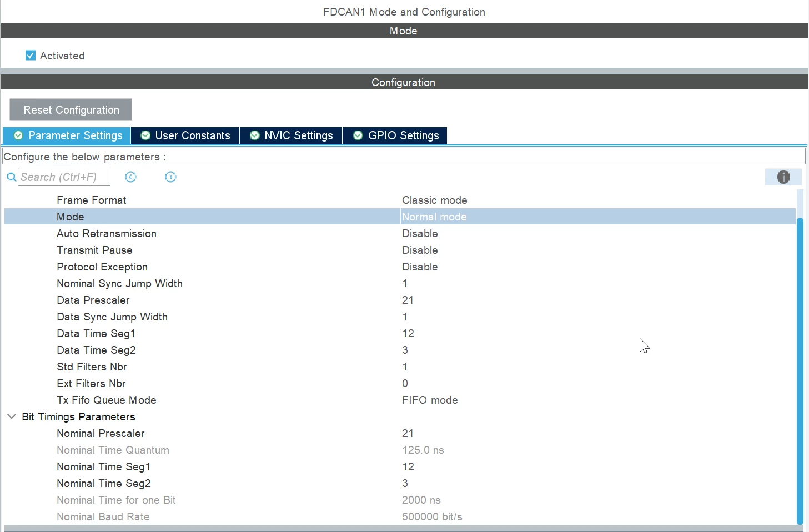Select the Ext Filters Nbr label
The image size is (809, 532).
[x=91, y=383]
